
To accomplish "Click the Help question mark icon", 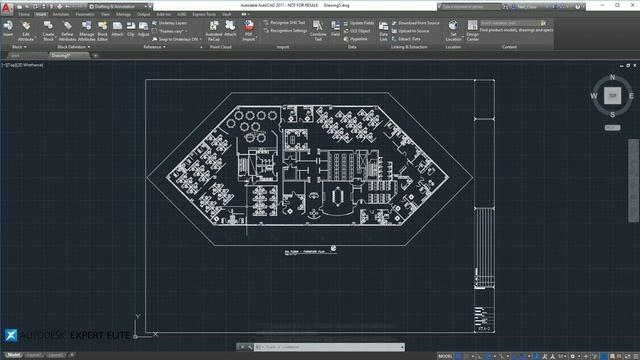I will (577, 7).
